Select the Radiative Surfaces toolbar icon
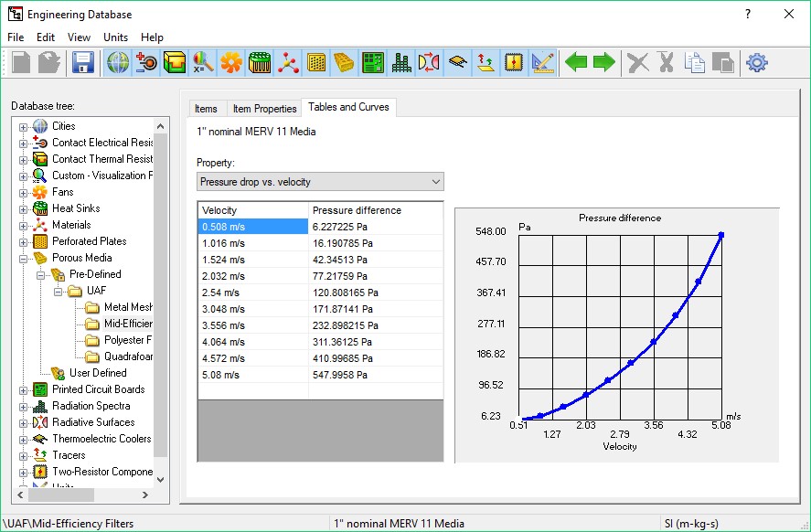The image size is (811, 532). coord(430,62)
